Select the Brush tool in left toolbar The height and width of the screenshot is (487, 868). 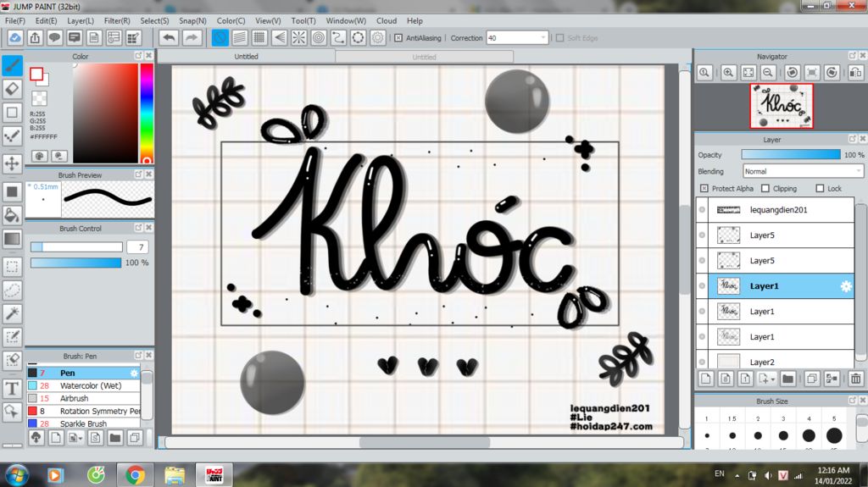click(x=12, y=65)
